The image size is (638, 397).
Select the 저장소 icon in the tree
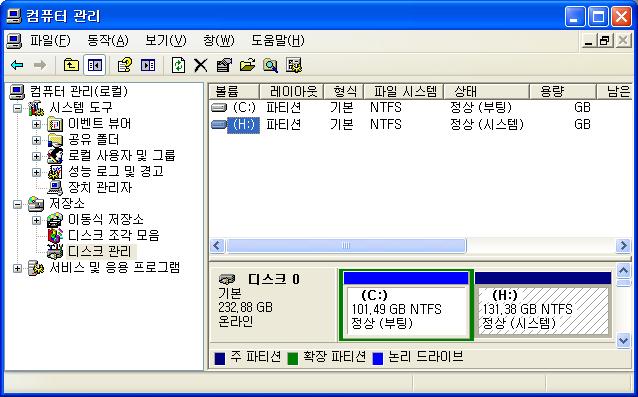[36, 203]
